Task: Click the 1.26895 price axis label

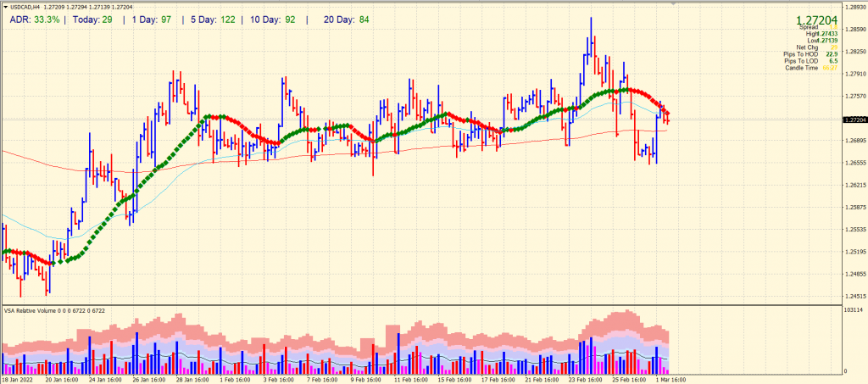Action: click(x=856, y=141)
